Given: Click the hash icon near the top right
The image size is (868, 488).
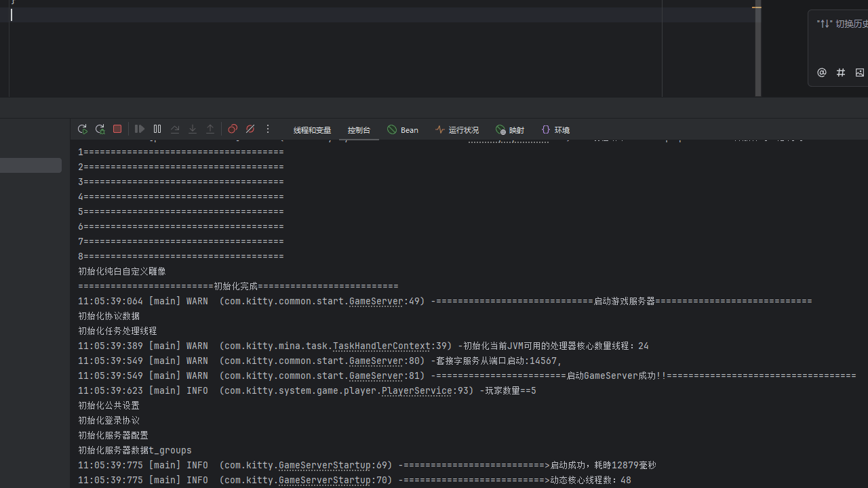Looking at the screenshot, I should coord(841,73).
